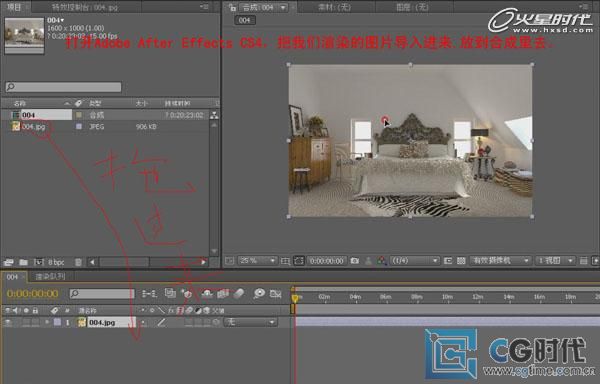This screenshot has height=384, width=600.
Task: Click scroll right arrow in Project panel
Action: click(x=204, y=262)
